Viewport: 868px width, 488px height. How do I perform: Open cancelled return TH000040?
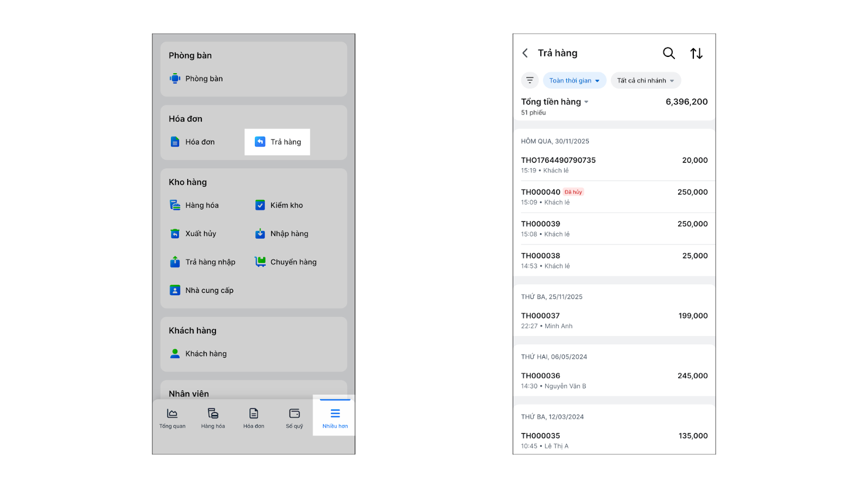click(x=614, y=196)
